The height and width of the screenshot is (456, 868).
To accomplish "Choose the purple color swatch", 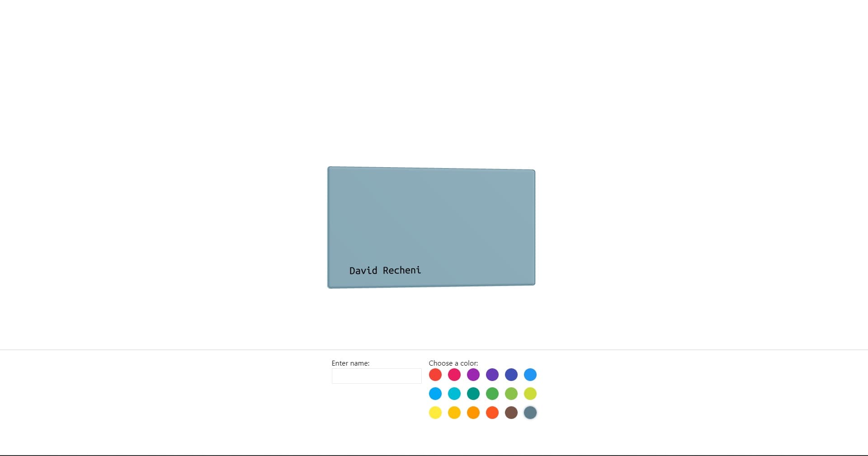I will pos(492,375).
